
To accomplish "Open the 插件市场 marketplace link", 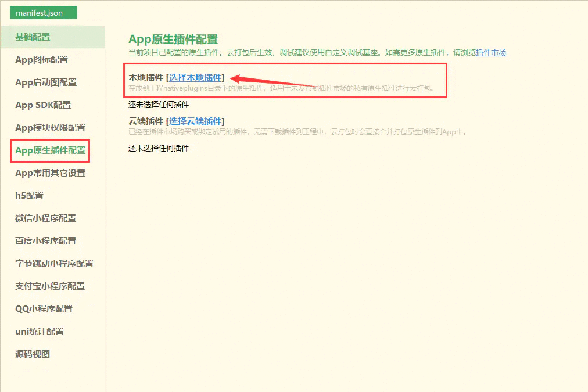I will (x=492, y=52).
